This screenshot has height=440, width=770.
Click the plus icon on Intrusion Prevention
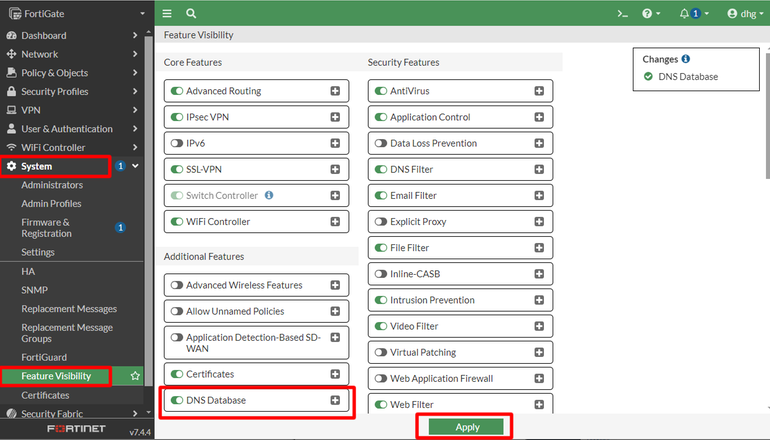click(x=539, y=300)
